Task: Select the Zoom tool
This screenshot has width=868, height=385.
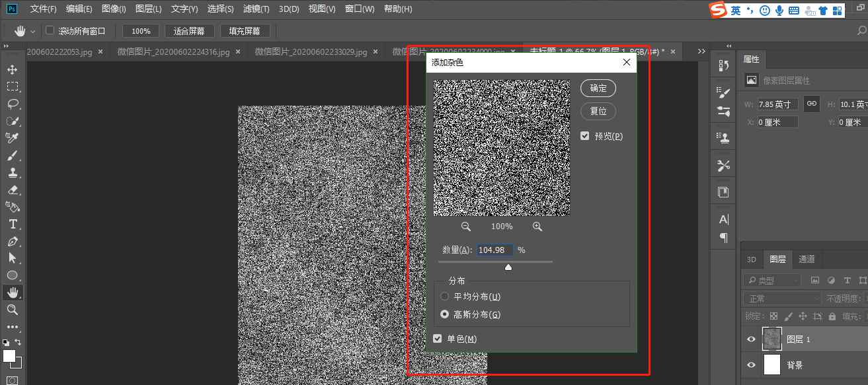Action: (x=14, y=310)
